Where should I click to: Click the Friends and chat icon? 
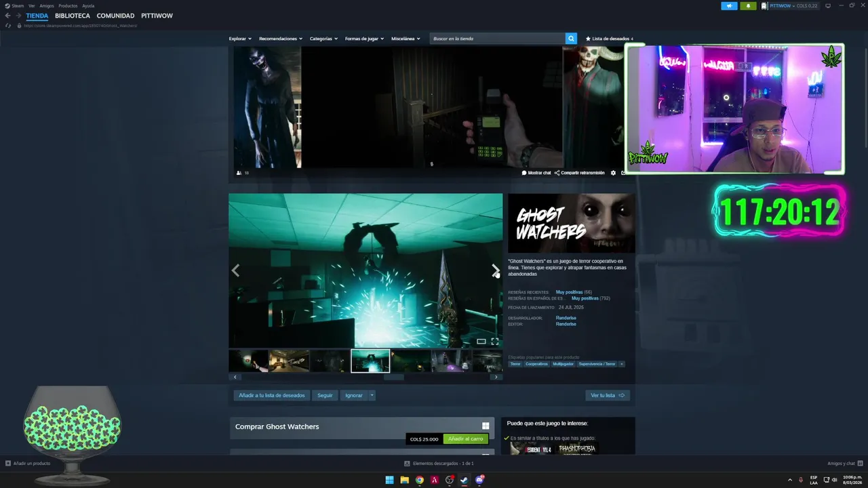tap(860, 464)
